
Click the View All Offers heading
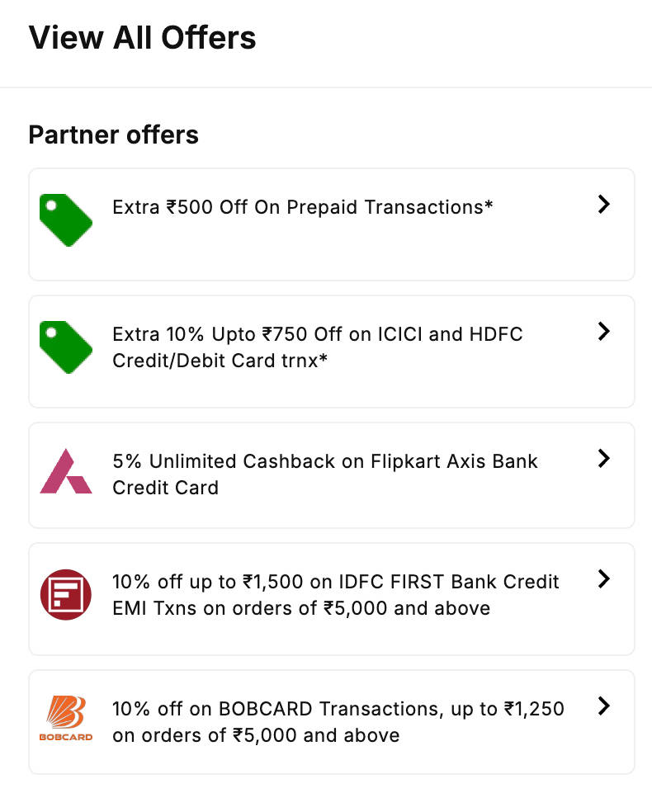[143, 38]
